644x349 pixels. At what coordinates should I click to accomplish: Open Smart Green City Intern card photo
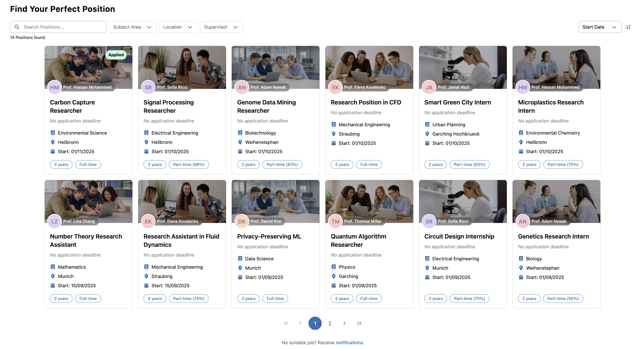[x=463, y=67]
